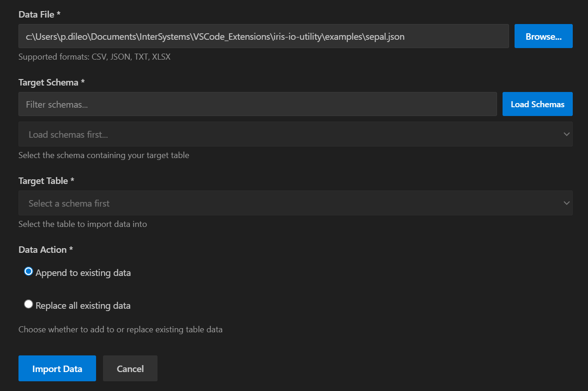Click into the Filter schemas box
The height and width of the screenshot is (391, 588).
[257, 104]
